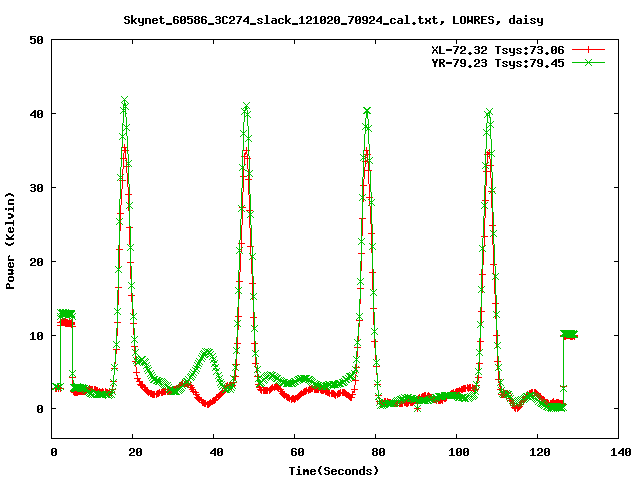Viewport: 640px width, 480px height.
Task: Select legend entry YR-79.23 Tsys:79.45
Action: pos(498,63)
